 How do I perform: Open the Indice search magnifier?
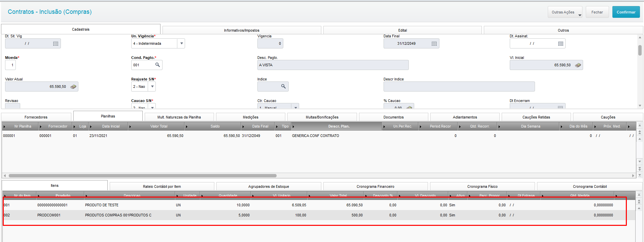tap(283, 87)
